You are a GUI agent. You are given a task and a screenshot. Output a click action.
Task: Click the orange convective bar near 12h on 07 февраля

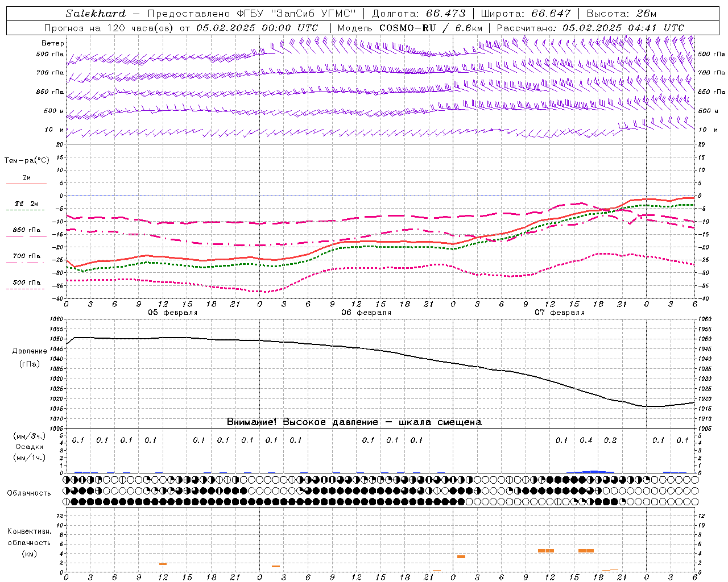pos(546,550)
